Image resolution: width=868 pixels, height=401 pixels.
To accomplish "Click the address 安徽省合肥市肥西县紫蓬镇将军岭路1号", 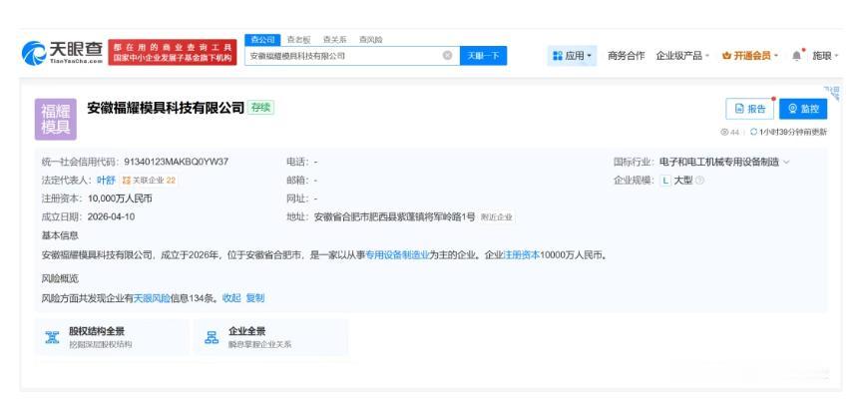I will coord(394,217).
